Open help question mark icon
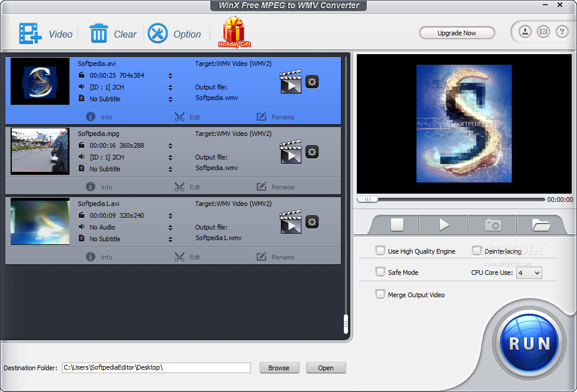This screenshot has height=392, width=577. tap(562, 32)
